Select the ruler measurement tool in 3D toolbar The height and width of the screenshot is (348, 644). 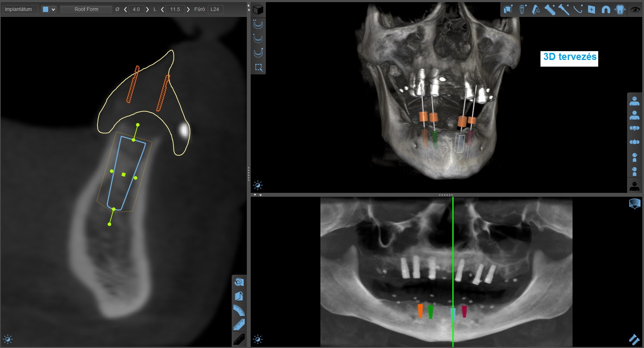550,10
